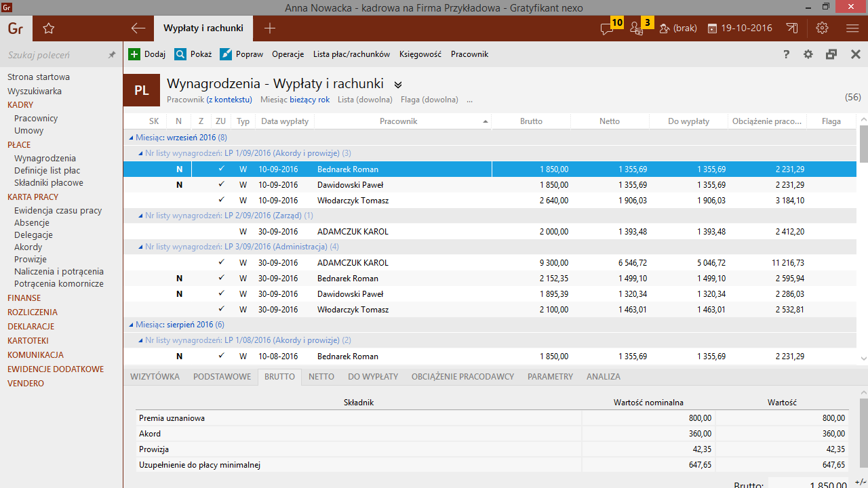The width and height of the screenshot is (868, 488).
Task: Open users icon with badge 3
Action: [637, 28]
